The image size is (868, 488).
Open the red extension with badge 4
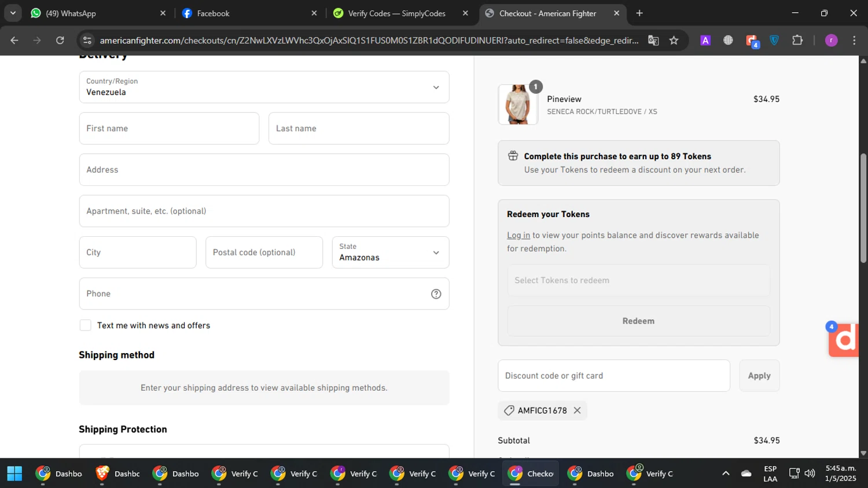coord(752,41)
